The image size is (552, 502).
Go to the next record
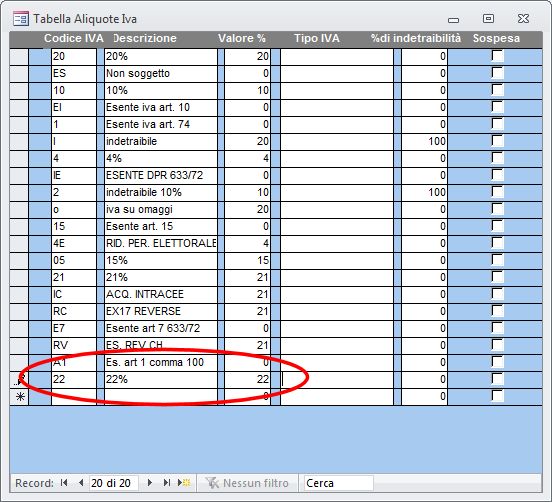click(150, 483)
